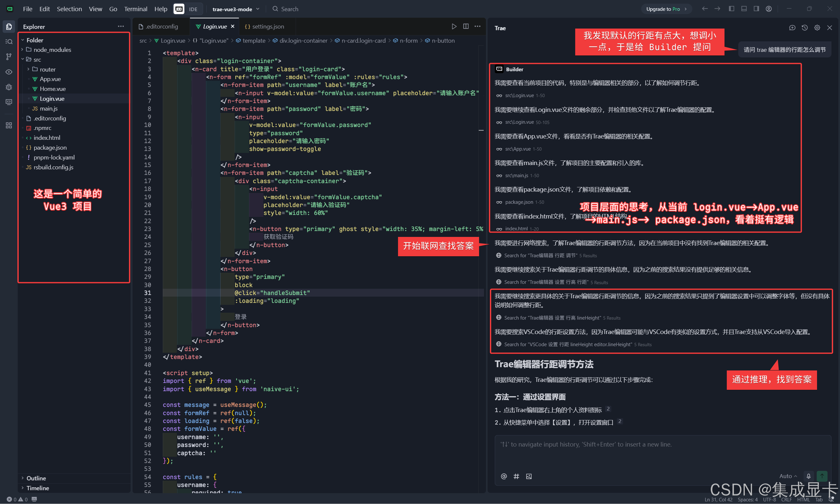Open the Search view in activity bar

(9, 41)
